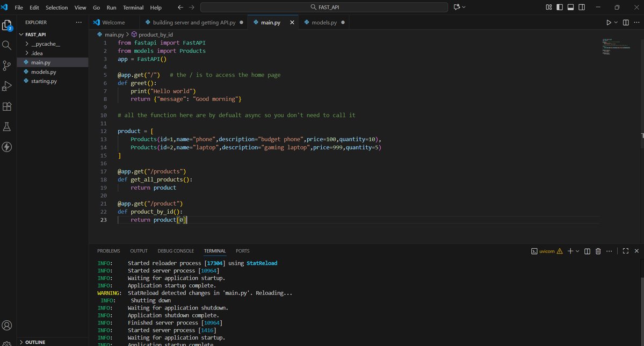The image size is (644, 346).
Task: Open the Extensions view
Action: (x=6, y=106)
